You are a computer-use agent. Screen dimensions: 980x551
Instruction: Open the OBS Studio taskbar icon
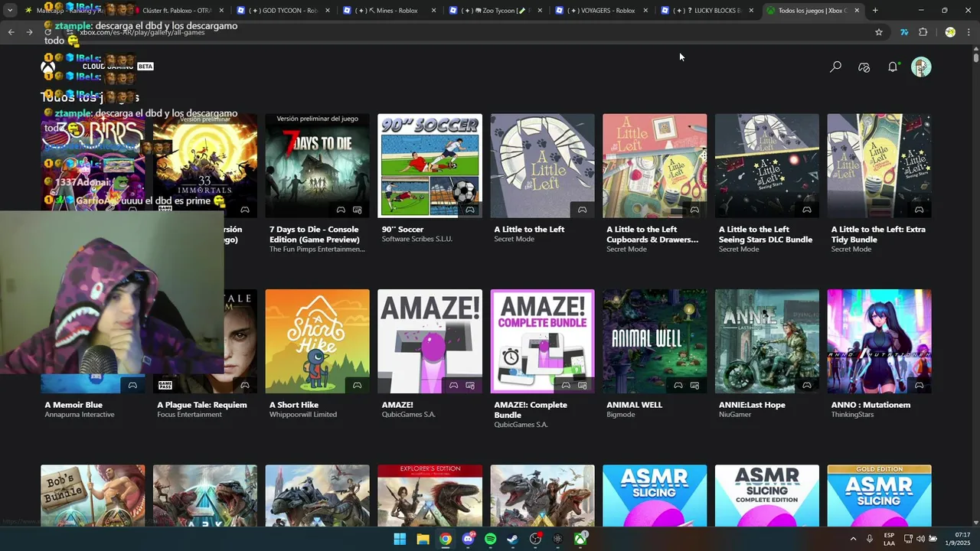[x=535, y=539]
